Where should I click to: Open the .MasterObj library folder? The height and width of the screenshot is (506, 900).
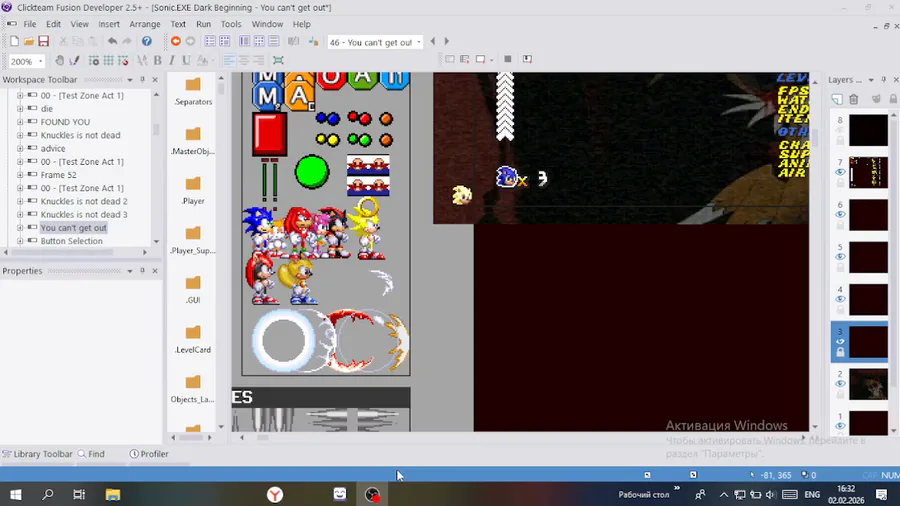[x=193, y=141]
